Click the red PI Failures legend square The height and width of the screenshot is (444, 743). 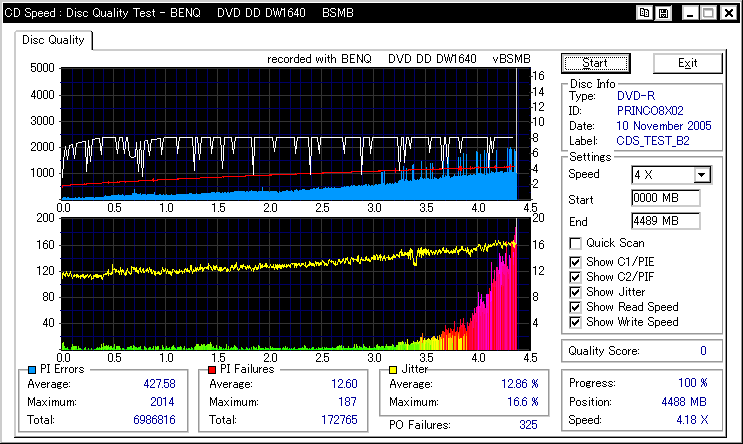(213, 370)
